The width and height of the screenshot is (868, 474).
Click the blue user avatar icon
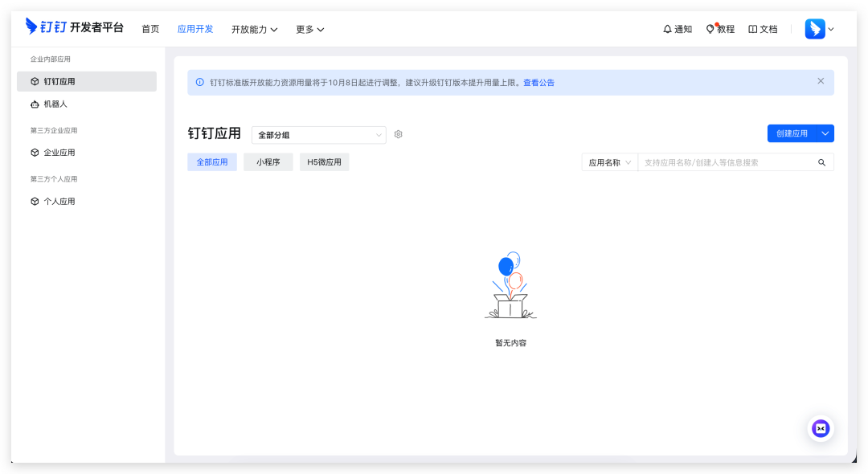coord(815,29)
